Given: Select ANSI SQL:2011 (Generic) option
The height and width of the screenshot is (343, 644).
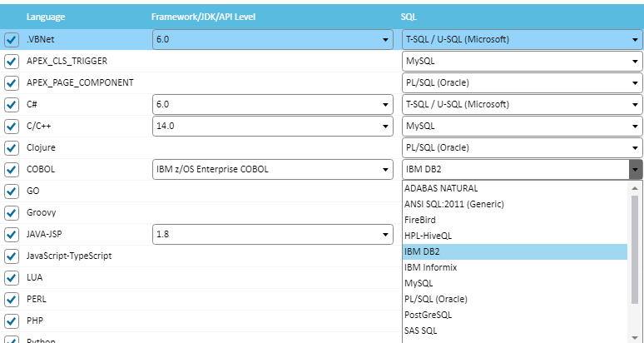Looking at the screenshot, I should coord(515,204).
